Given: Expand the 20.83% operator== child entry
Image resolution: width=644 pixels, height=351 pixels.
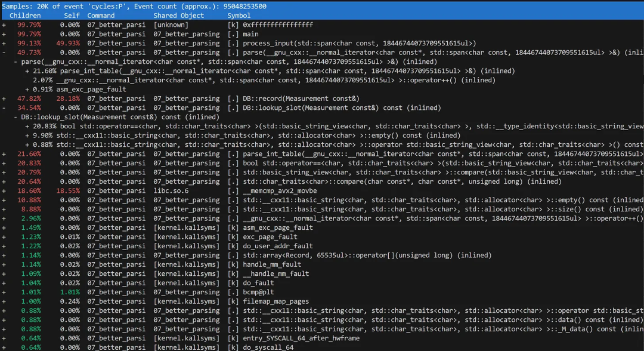Looking at the screenshot, I should (27, 126).
